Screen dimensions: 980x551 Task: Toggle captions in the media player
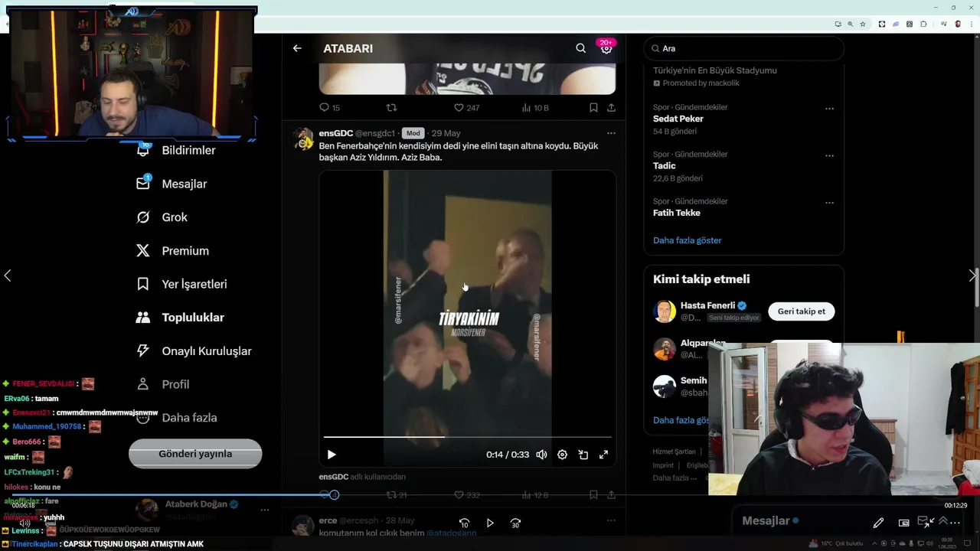50,523
